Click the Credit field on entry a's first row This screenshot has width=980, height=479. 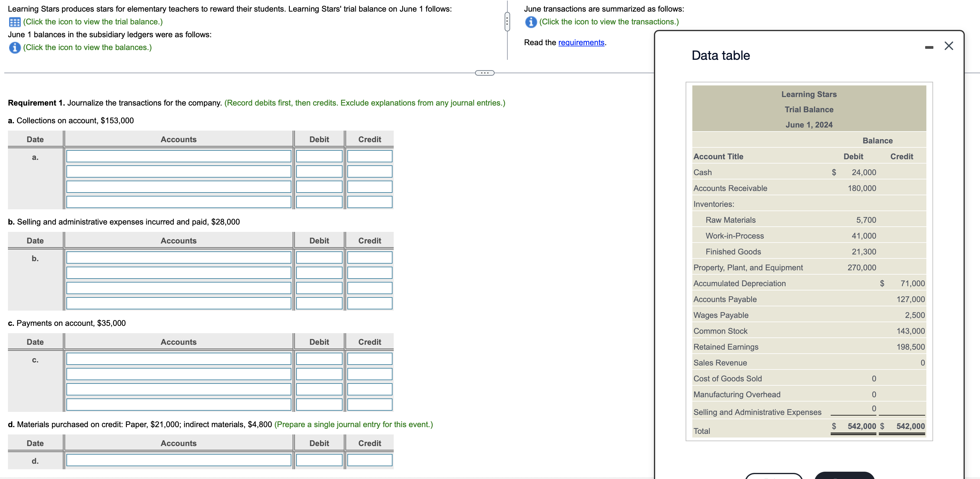pos(369,156)
